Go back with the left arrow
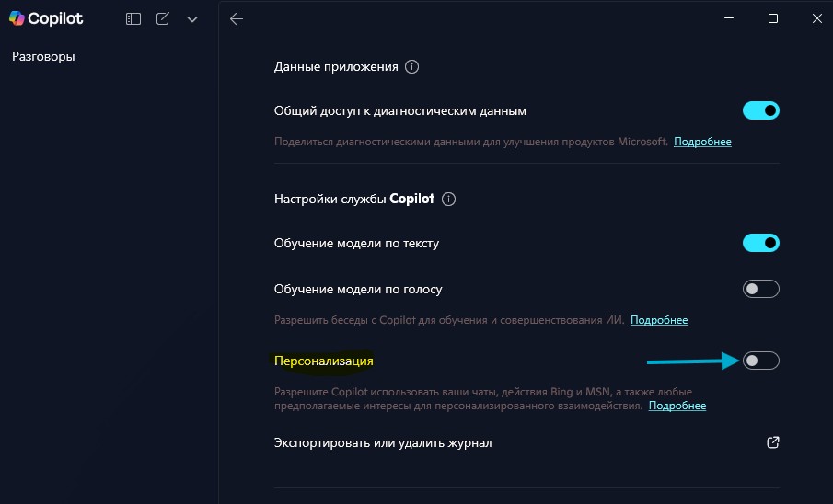Viewport: 833px width, 504px height. pyautogui.click(x=237, y=19)
